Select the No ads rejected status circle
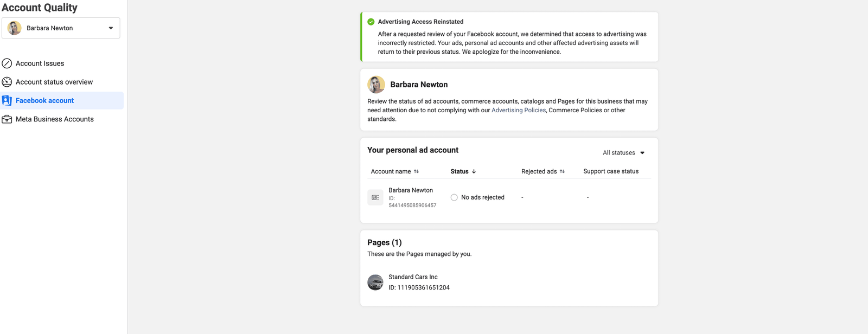 (x=454, y=197)
